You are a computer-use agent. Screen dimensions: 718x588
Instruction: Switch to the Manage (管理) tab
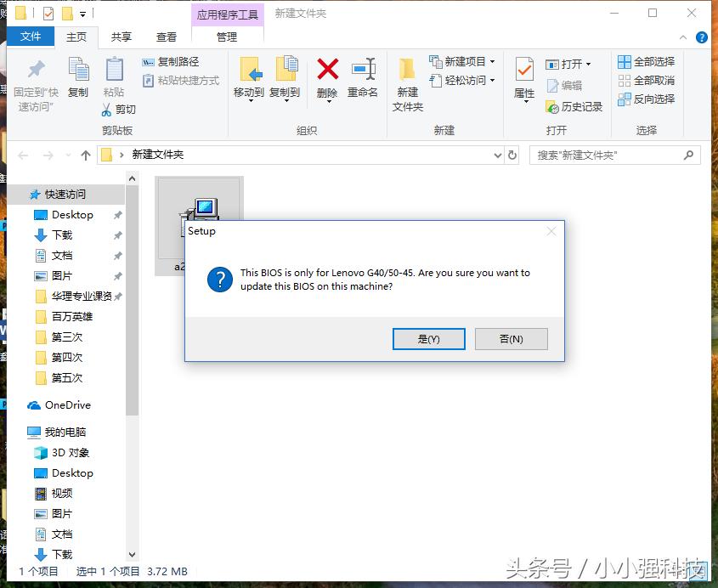pyautogui.click(x=227, y=37)
